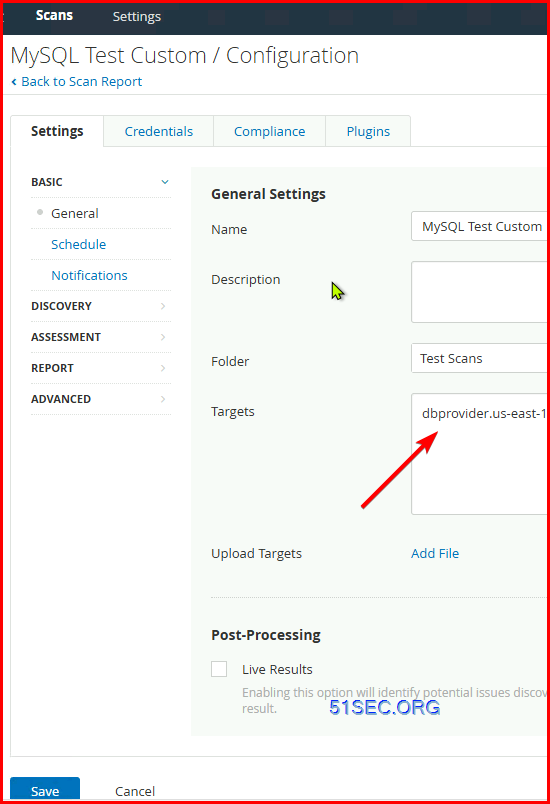Switch to the Credentials tab
The image size is (550, 804).
[158, 131]
